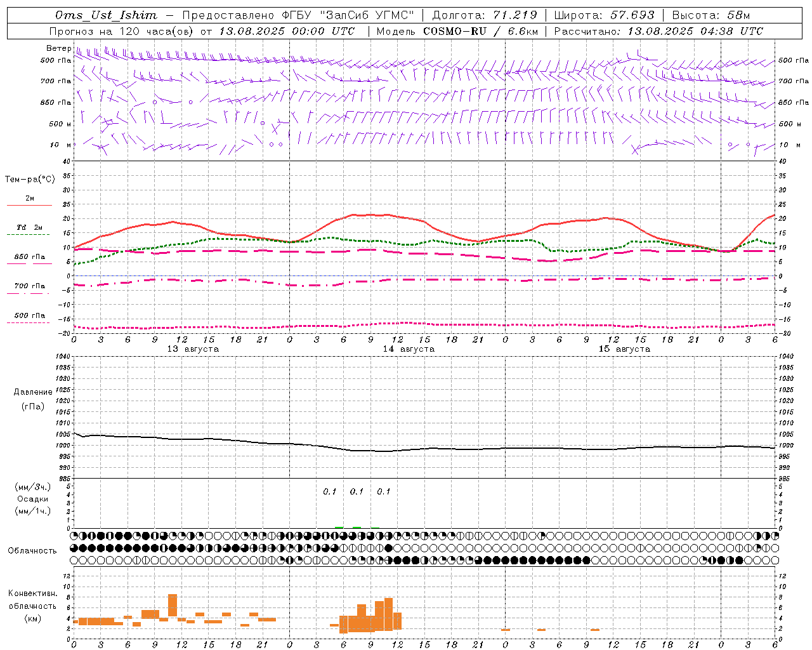Click the Ветер wind panel label
This screenshot has height=650, width=812.
(x=59, y=48)
